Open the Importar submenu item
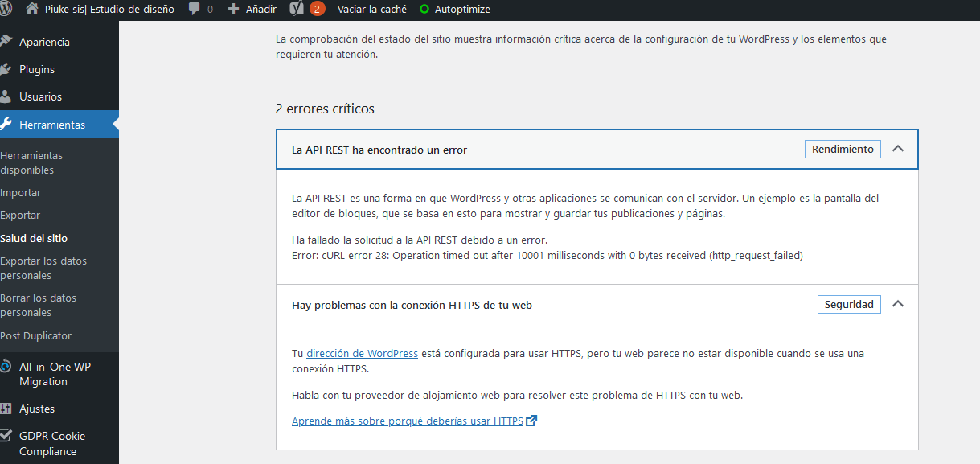The width and height of the screenshot is (980, 464). click(x=21, y=193)
